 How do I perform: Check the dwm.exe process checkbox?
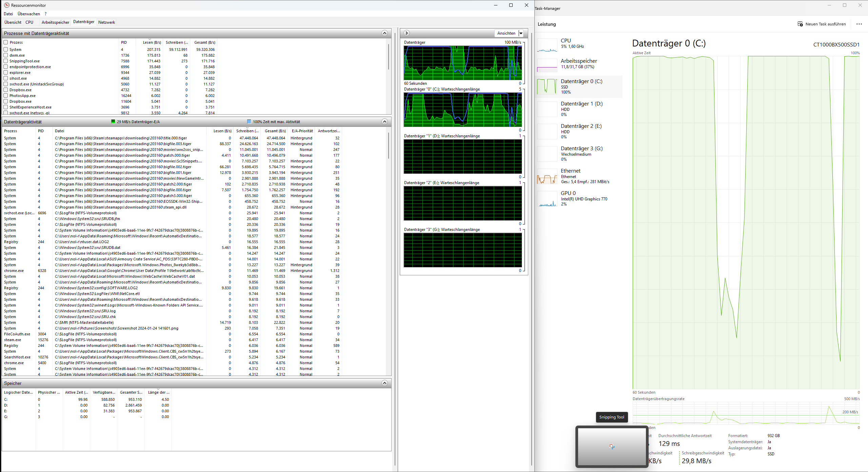6,55
